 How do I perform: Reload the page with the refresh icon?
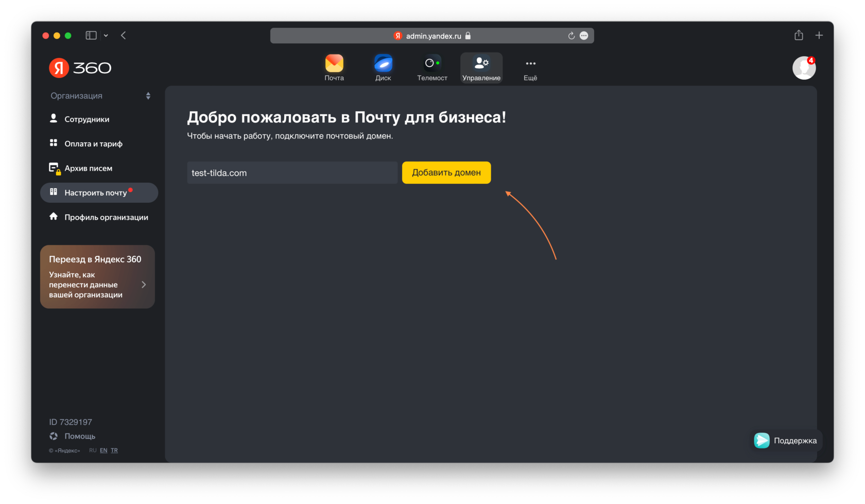571,36
